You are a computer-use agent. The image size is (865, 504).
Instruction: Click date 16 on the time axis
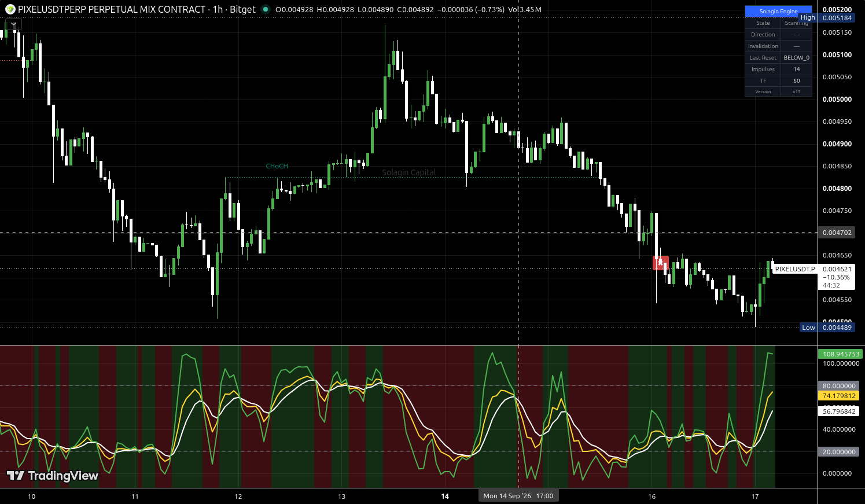652,496
